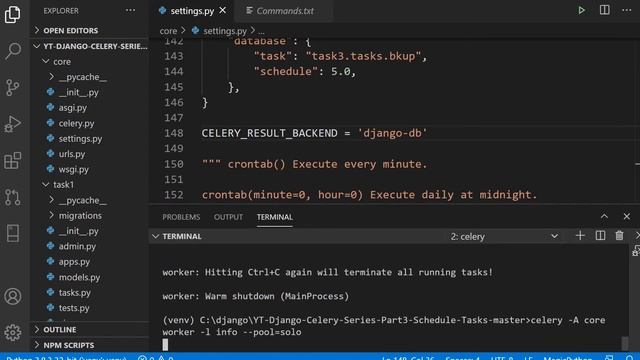The width and height of the screenshot is (640, 360).
Task: Open settings.py in explorer tree
Action: coord(80,139)
